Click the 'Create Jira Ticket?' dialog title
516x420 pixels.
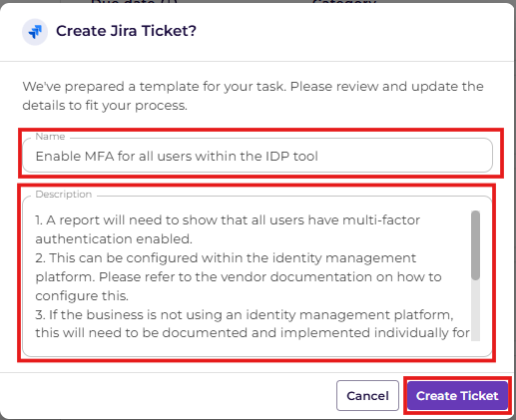click(126, 31)
